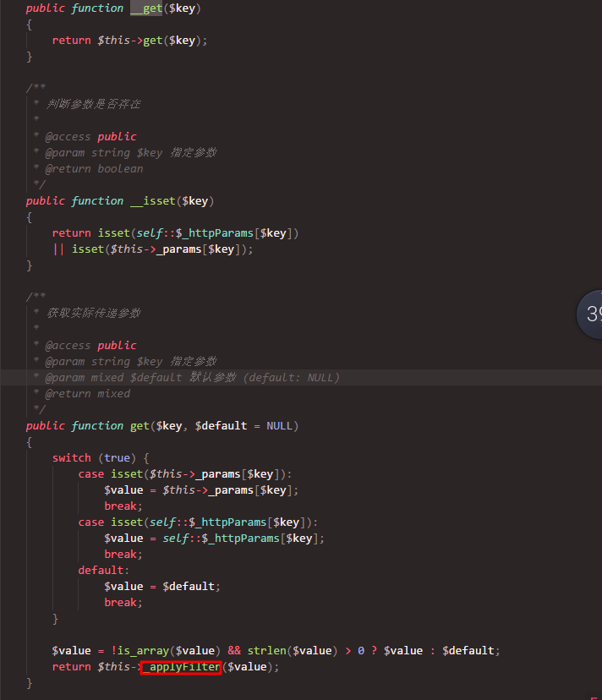Click the break statement under '$value = $default;'
Viewport: 602px width, 700px height.
coord(123,603)
